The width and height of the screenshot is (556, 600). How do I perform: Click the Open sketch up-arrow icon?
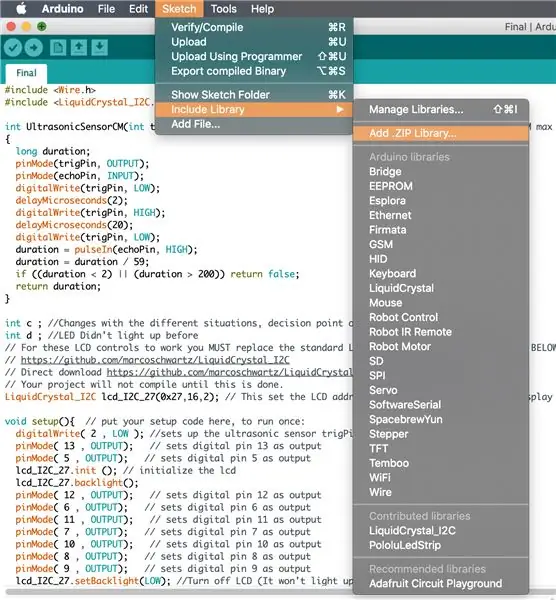78,48
